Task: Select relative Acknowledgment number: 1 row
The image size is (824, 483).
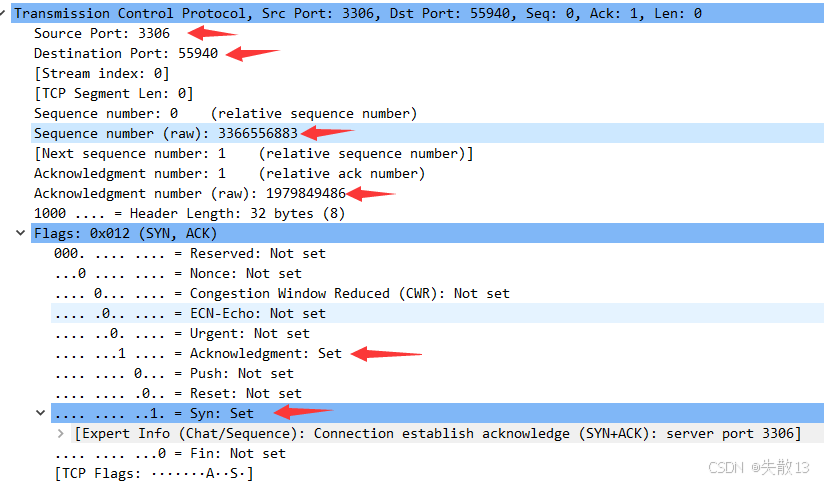Action: [229, 173]
